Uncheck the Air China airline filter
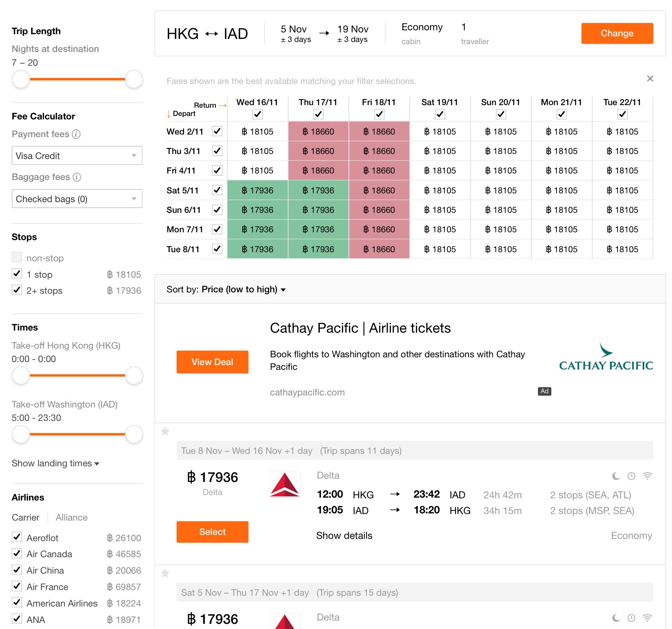 [x=17, y=570]
